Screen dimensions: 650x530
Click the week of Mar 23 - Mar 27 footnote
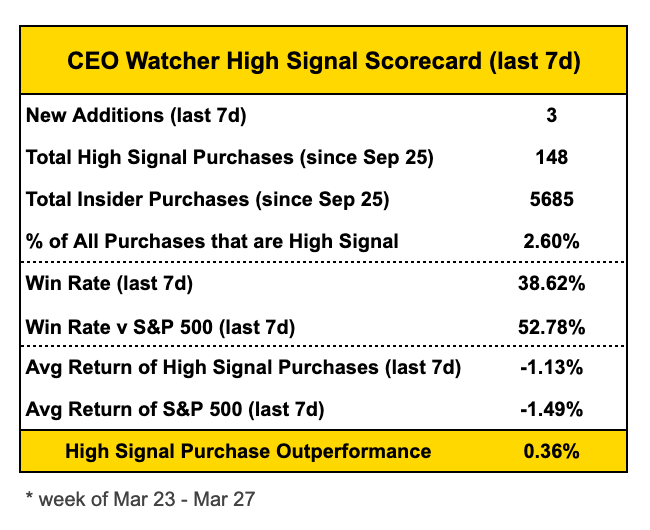click(x=140, y=499)
